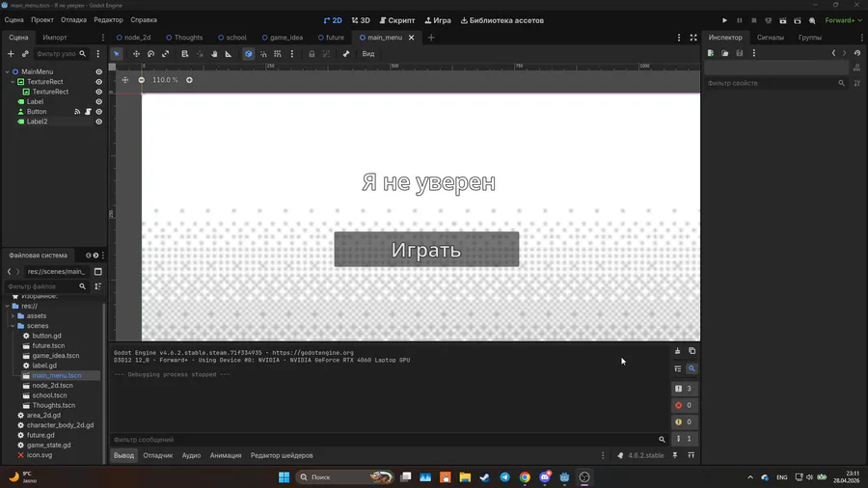
Task: Toggle warning messages filter showing 0
Action: point(684,421)
